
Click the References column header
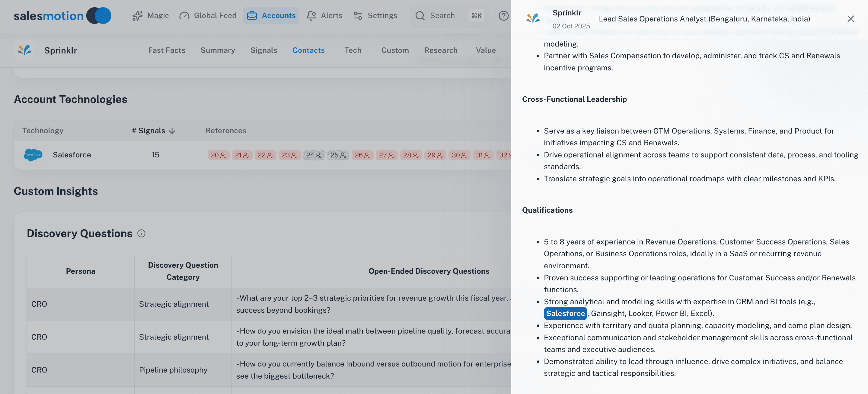tap(226, 131)
